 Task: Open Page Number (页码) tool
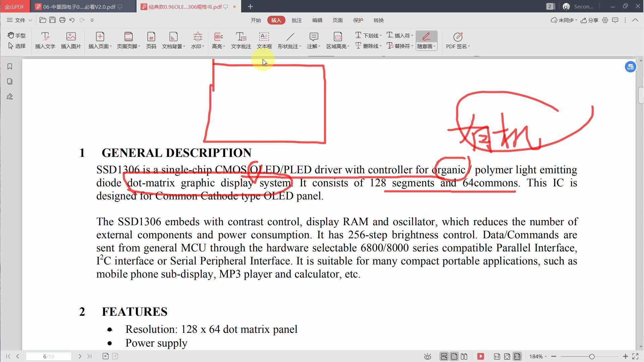[x=151, y=41]
